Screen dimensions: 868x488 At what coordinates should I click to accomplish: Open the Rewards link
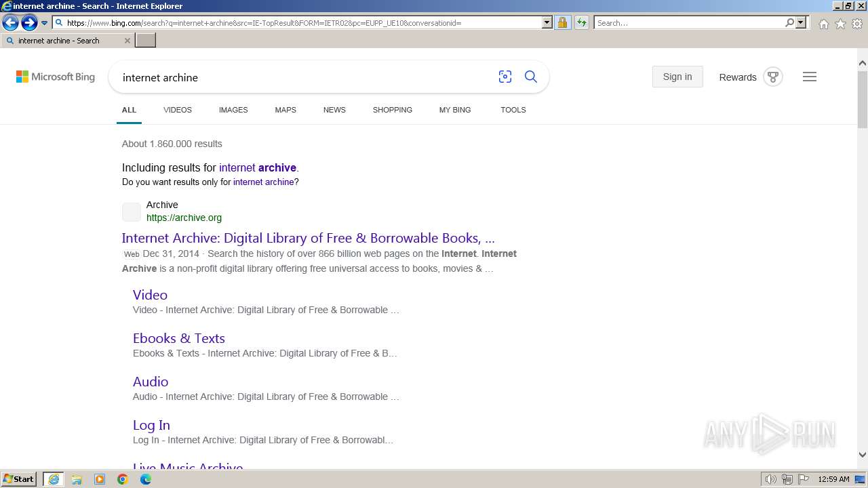(738, 77)
